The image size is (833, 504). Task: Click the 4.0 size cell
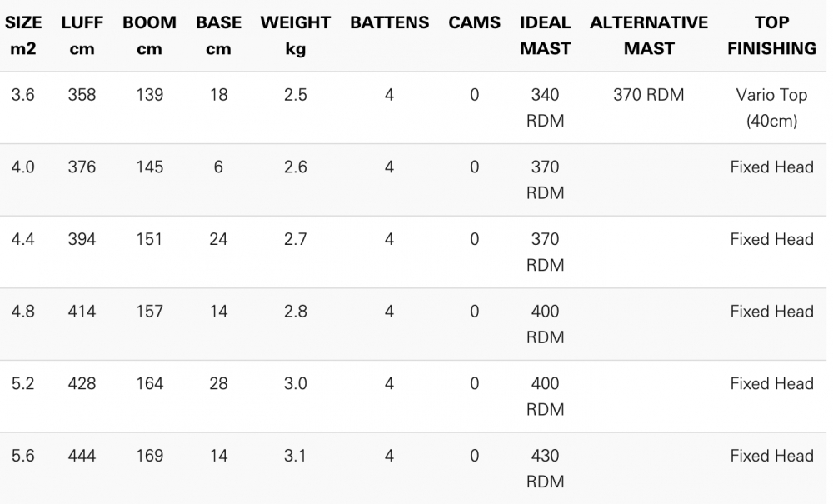click(23, 167)
